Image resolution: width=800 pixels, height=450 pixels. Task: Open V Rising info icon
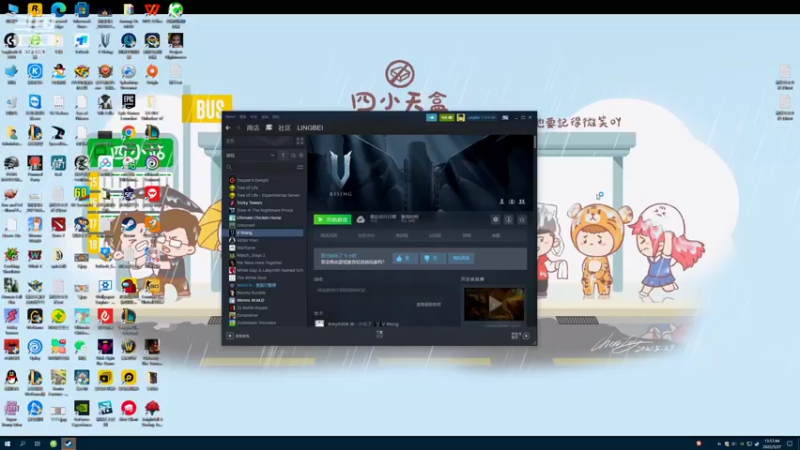point(509,219)
